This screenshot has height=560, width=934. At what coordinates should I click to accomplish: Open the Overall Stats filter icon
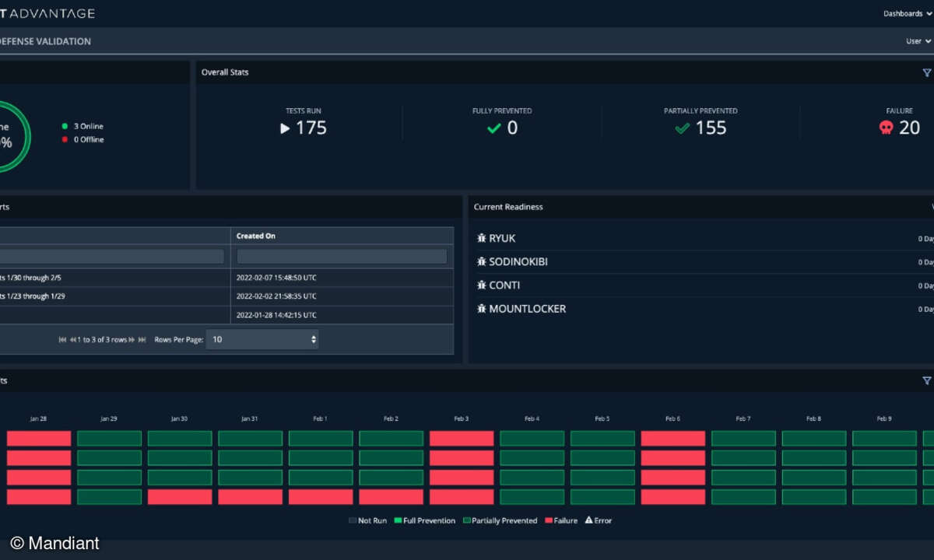[926, 72]
